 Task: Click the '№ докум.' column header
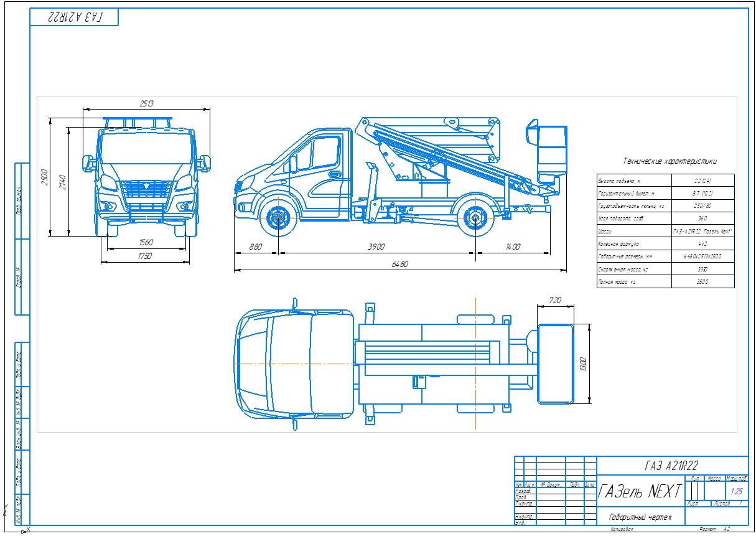pyautogui.click(x=550, y=484)
